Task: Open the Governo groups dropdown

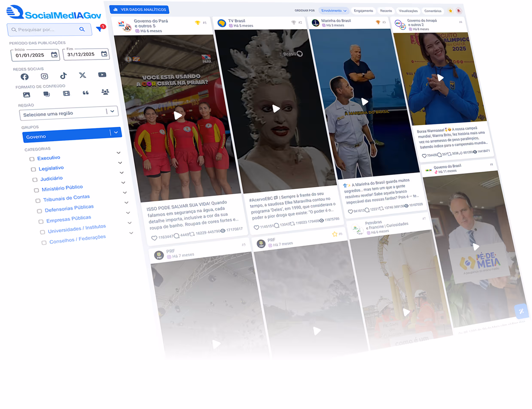Action: pos(72,135)
